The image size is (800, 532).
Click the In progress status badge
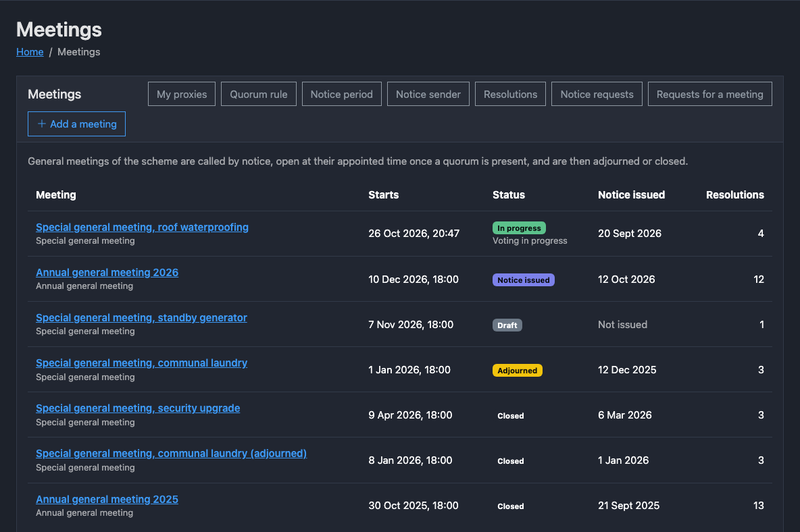click(x=519, y=228)
